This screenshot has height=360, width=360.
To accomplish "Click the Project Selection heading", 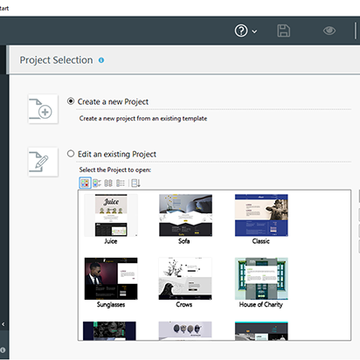I will tap(56, 60).
